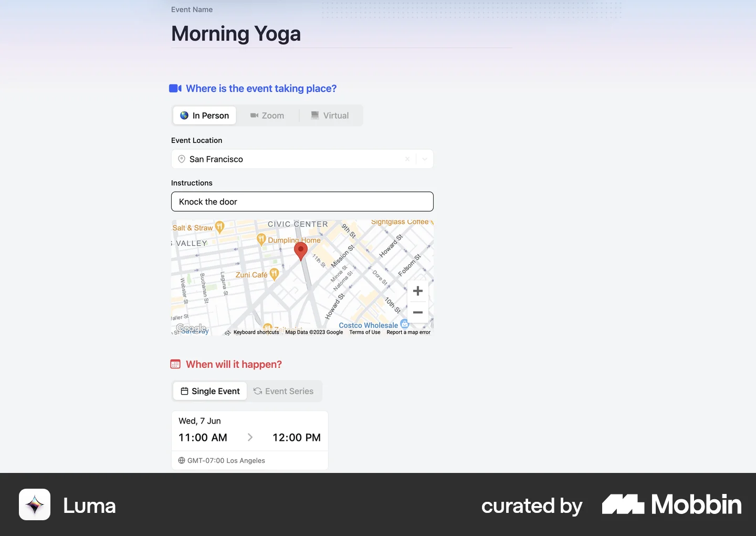Edit the Morning Yoga event name

tap(341, 34)
